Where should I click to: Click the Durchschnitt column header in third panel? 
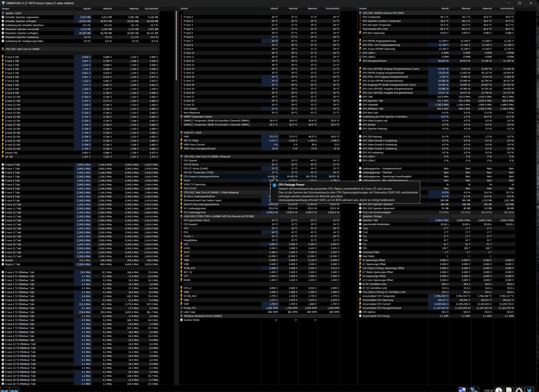pyautogui.click(x=507, y=8)
